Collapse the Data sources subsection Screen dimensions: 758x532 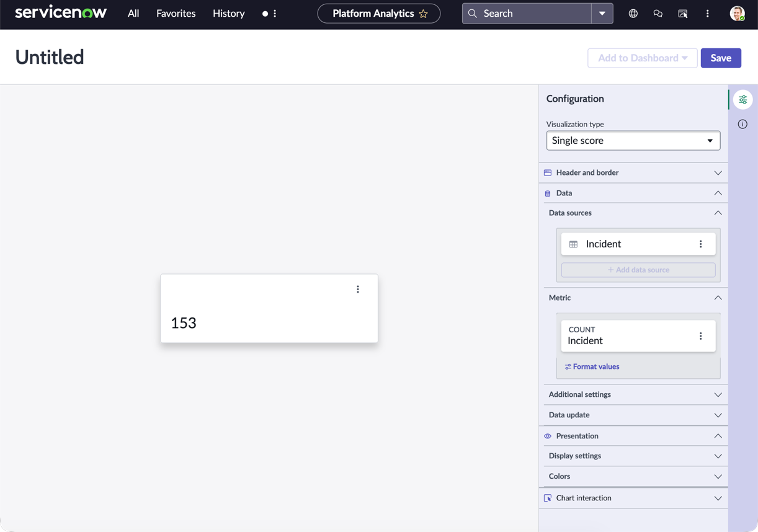[x=636, y=213]
